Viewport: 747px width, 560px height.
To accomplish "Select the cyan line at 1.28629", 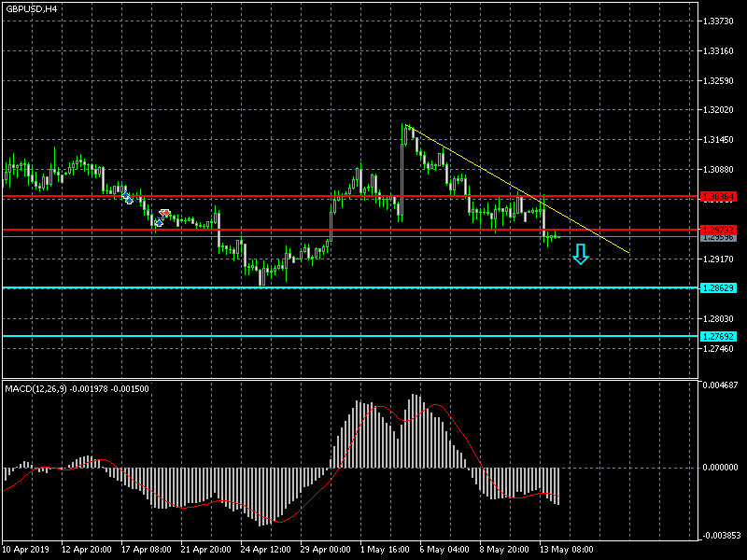I will click(280, 287).
